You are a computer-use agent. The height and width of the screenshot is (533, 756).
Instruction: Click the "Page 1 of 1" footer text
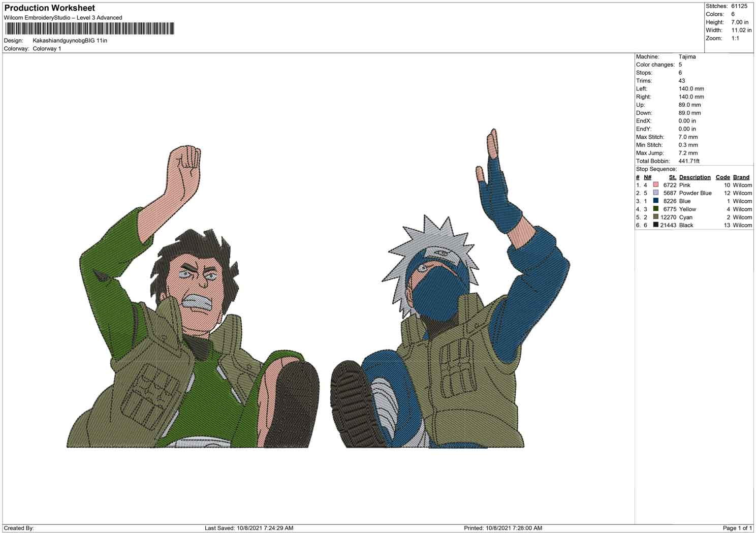pos(737,528)
